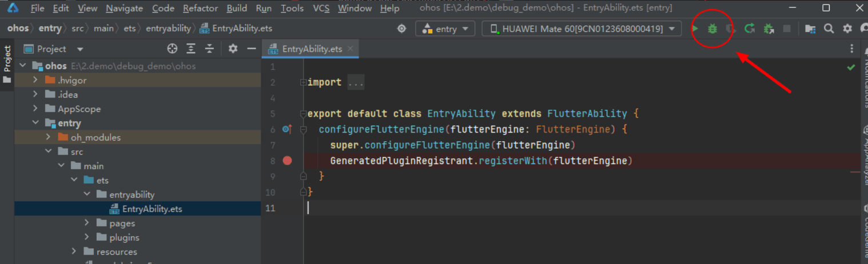Open editor tab options three-dot menu

point(852,49)
